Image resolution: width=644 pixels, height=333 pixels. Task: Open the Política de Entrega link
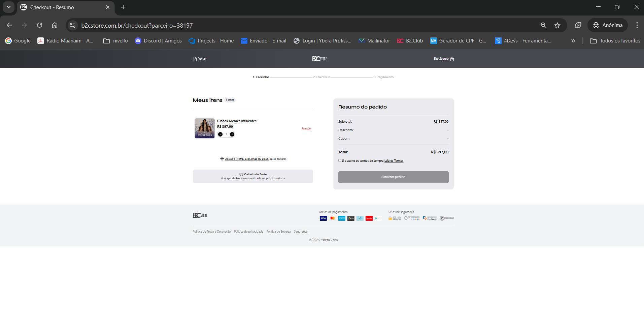pyautogui.click(x=278, y=232)
